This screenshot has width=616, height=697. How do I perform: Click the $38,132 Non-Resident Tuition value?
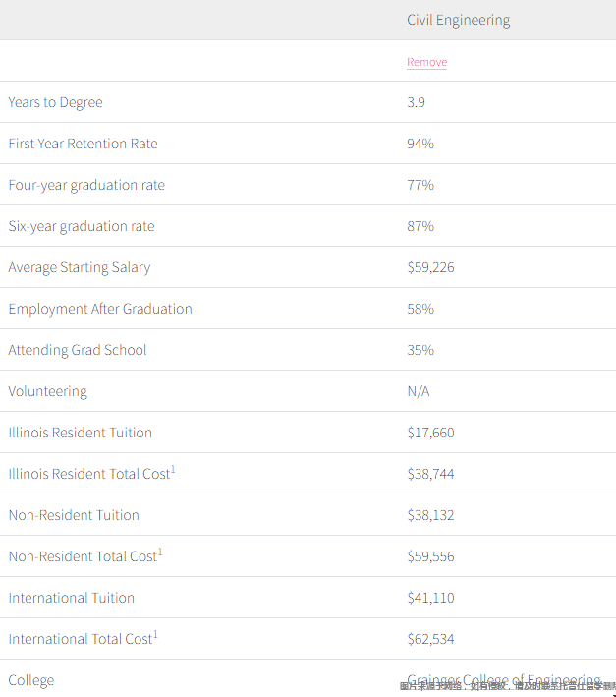pyautogui.click(x=430, y=515)
